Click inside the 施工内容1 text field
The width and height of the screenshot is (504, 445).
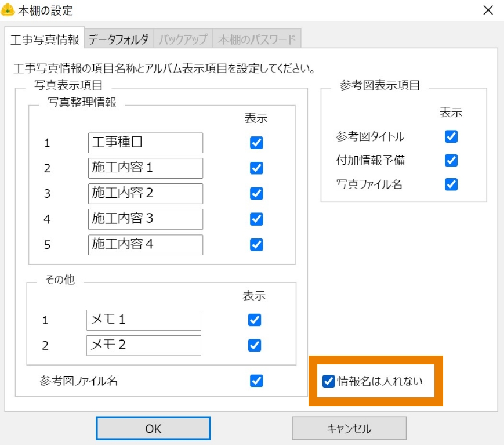(x=145, y=168)
